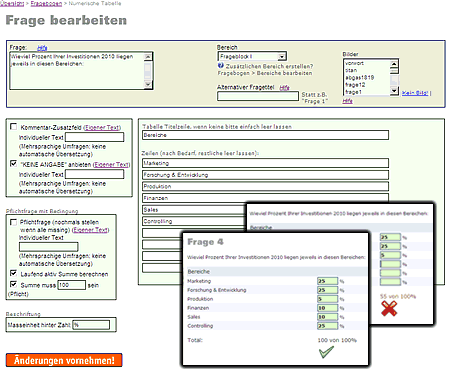The height and width of the screenshot is (375, 450).
Task: Click the red X icon in preview
Action: [389, 308]
